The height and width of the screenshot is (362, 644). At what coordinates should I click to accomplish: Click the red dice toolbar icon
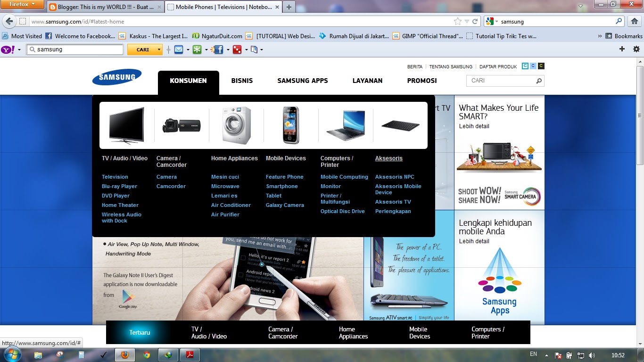coord(237,49)
